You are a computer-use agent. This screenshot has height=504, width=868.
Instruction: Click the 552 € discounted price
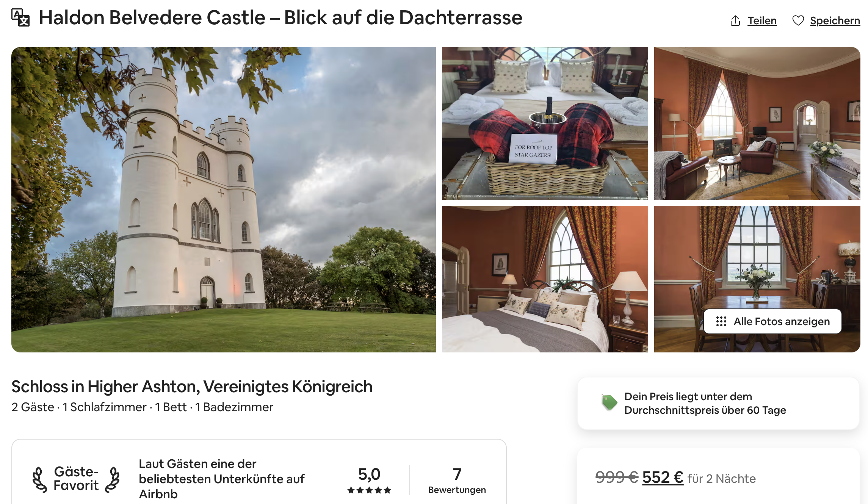tap(663, 477)
